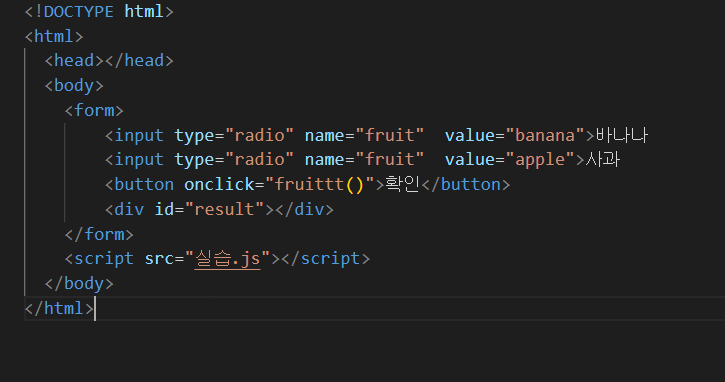Click the "apple" value string

click(x=540, y=160)
